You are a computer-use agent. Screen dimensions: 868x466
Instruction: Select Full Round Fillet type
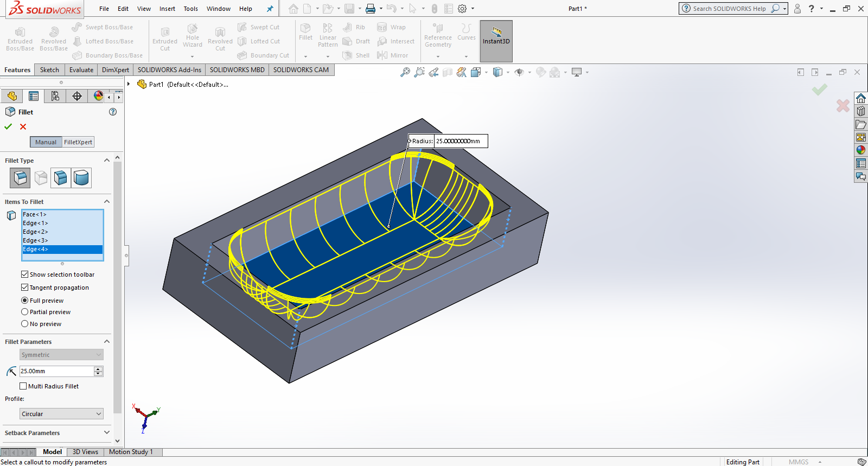(81, 177)
